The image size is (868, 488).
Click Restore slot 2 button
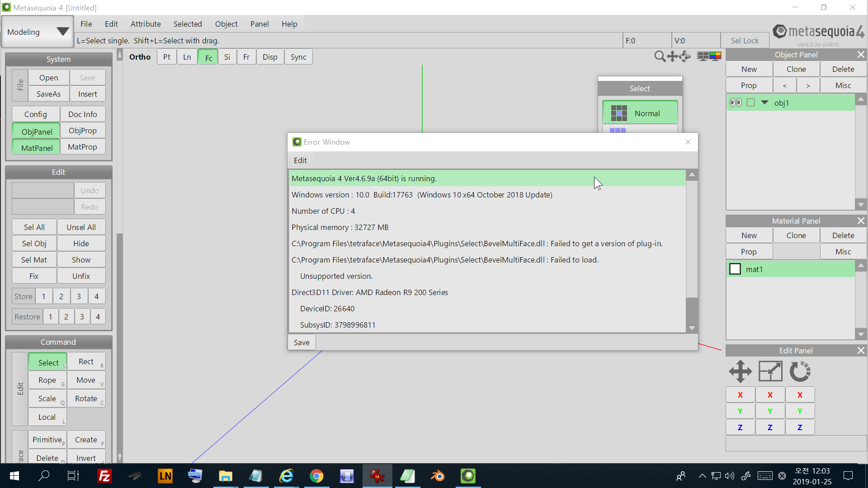(66, 317)
